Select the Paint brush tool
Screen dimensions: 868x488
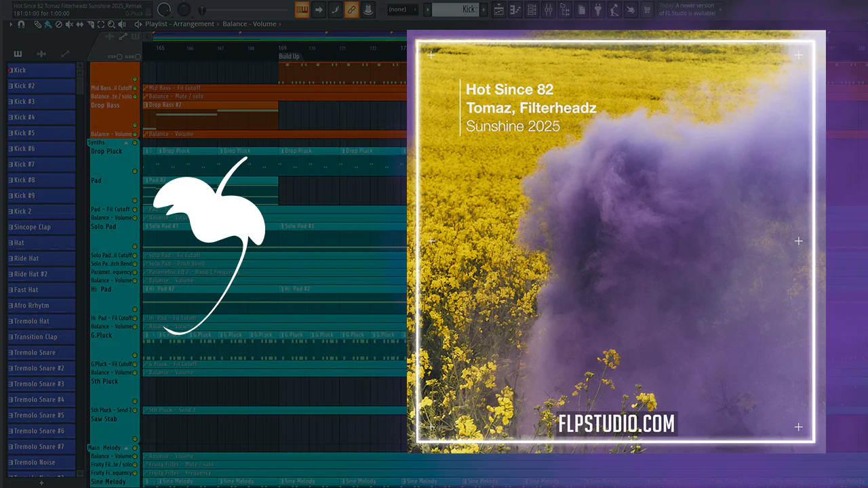48,24
